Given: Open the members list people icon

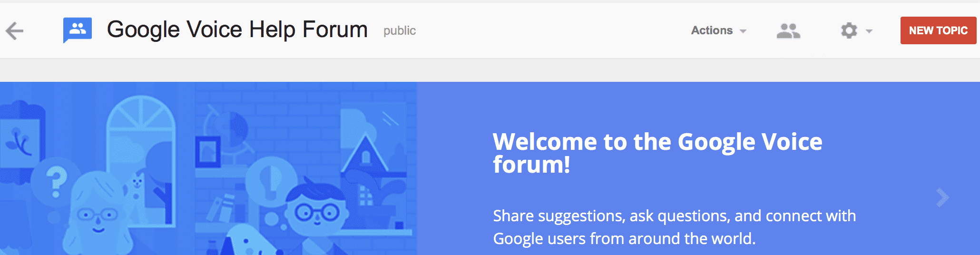Looking at the screenshot, I should pos(788,31).
